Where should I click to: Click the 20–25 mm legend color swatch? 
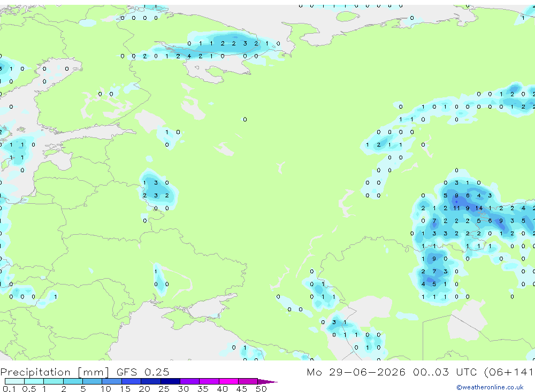tap(151, 381)
